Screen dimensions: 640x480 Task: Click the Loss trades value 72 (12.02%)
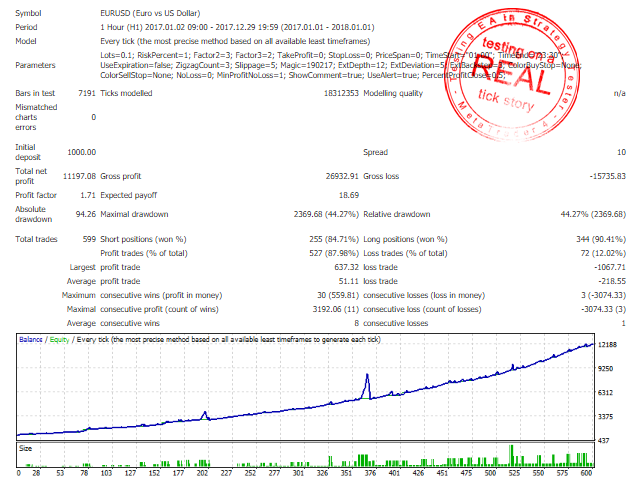point(603,253)
